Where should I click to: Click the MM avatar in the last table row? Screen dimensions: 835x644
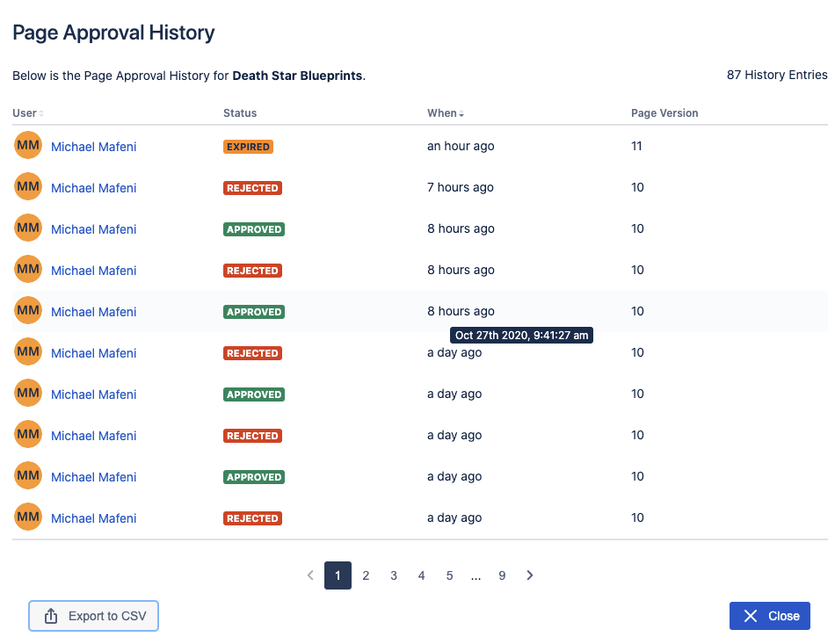(28, 517)
